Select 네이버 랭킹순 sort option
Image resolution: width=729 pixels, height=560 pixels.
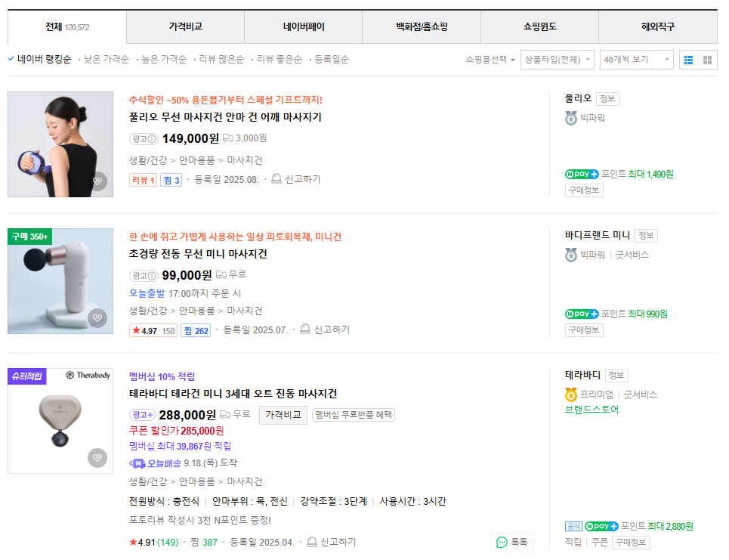point(44,59)
